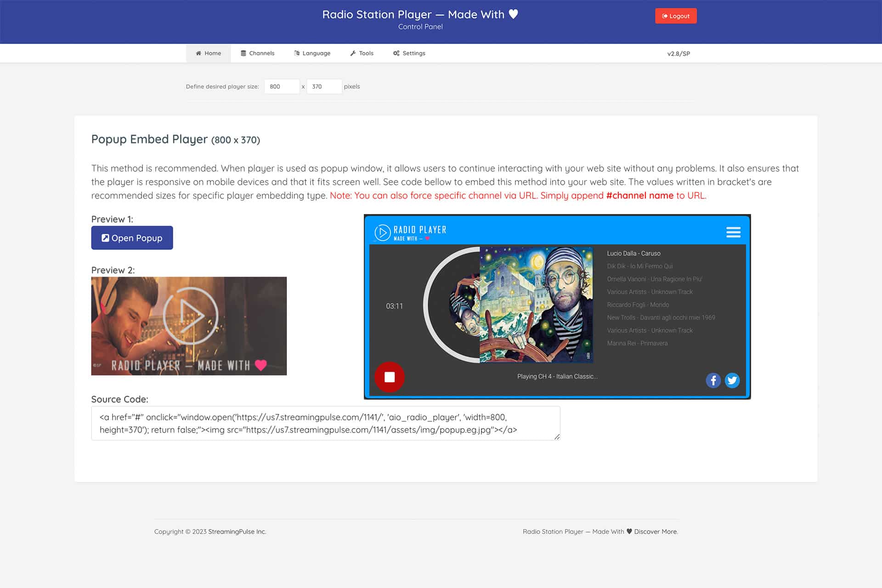Click the #channel name bold note text
This screenshot has height=588, width=882.
pos(639,195)
